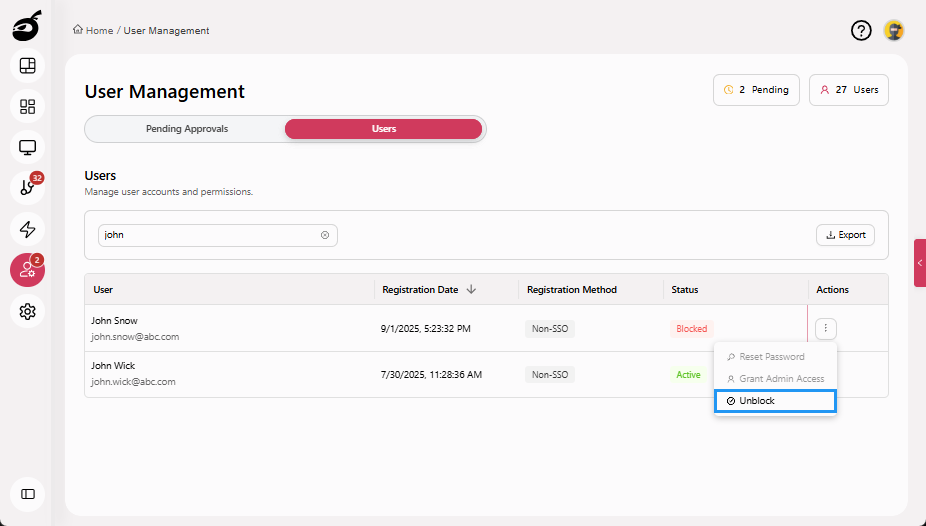The height and width of the screenshot is (526, 926).
Task: Go to Home via the breadcrumb link
Action: click(x=99, y=31)
